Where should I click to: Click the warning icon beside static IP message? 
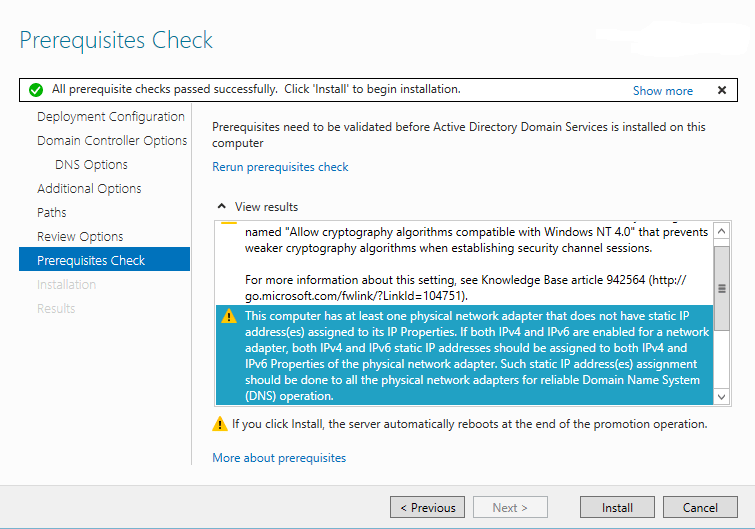point(229,316)
